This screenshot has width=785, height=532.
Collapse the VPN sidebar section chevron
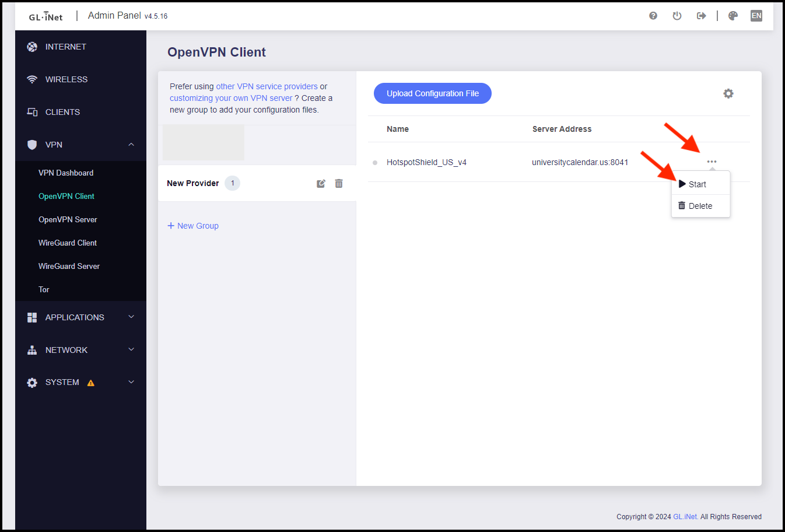coord(131,144)
